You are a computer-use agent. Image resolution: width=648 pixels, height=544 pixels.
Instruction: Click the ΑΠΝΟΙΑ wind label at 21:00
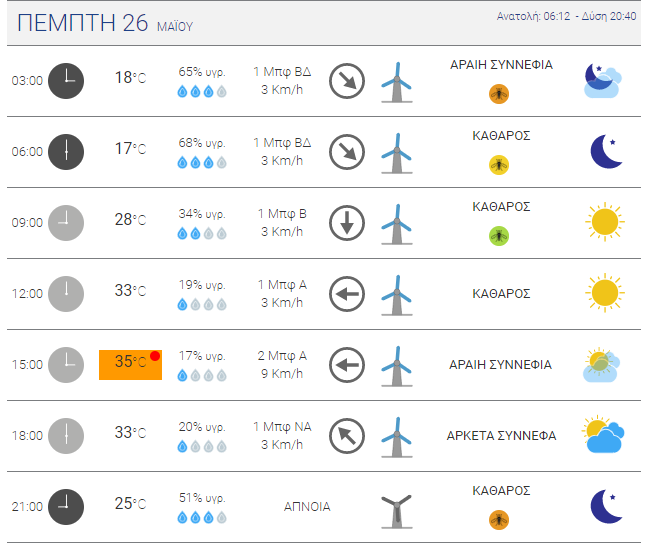coord(307,507)
